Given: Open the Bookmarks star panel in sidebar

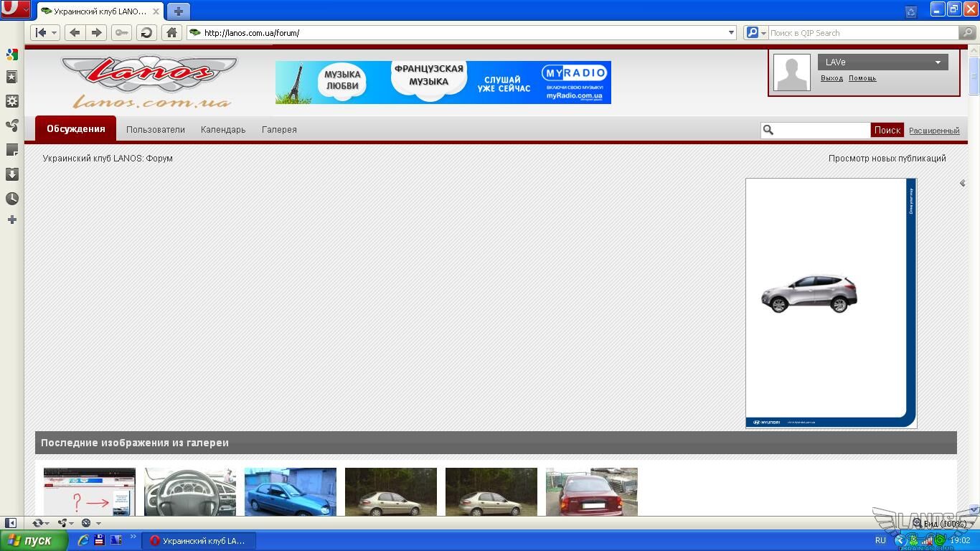Looking at the screenshot, I should (12, 77).
